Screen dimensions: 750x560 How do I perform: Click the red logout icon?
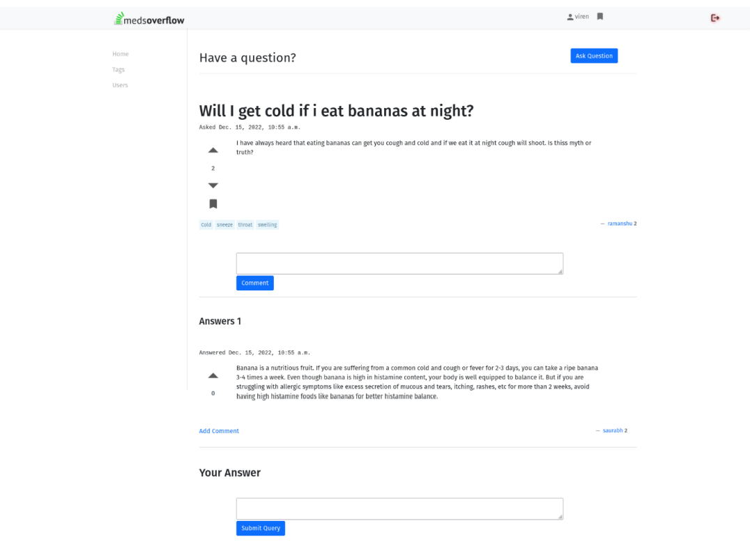[715, 18]
